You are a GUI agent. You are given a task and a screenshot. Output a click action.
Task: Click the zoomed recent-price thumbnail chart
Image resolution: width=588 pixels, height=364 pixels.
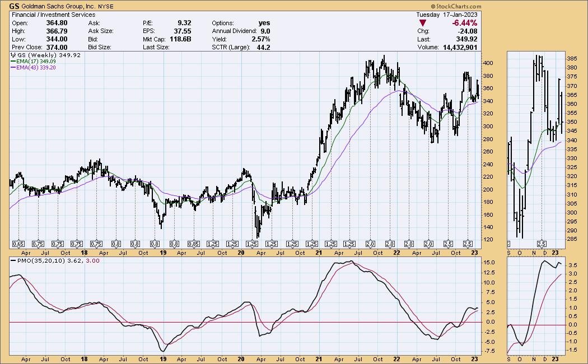pos(536,150)
